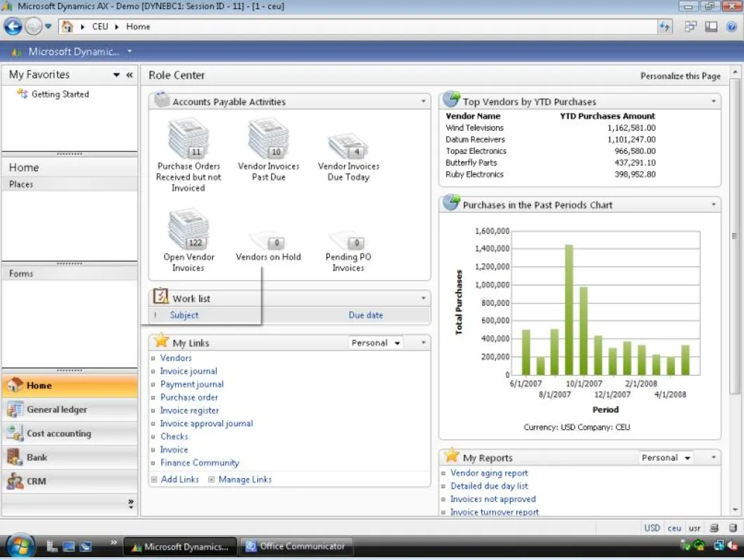The height and width of the screenshot is (560, 744).
Task: Open the Microsoft Dynamics menu dropdown
Action: pos(130,51)
